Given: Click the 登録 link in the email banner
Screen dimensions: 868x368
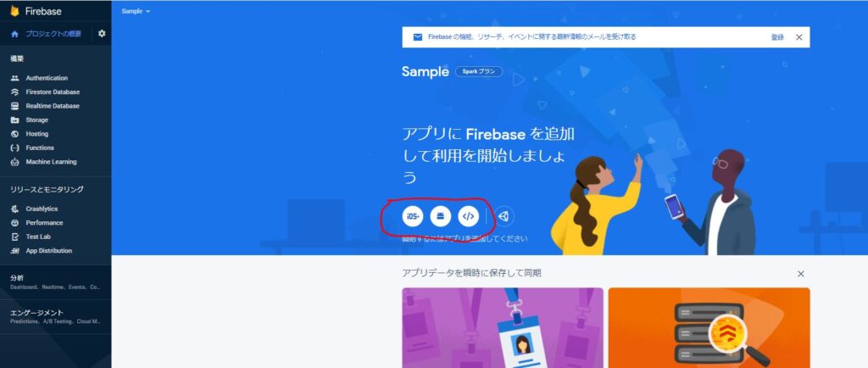Looking at the screenshot, I should pos(777,37).
